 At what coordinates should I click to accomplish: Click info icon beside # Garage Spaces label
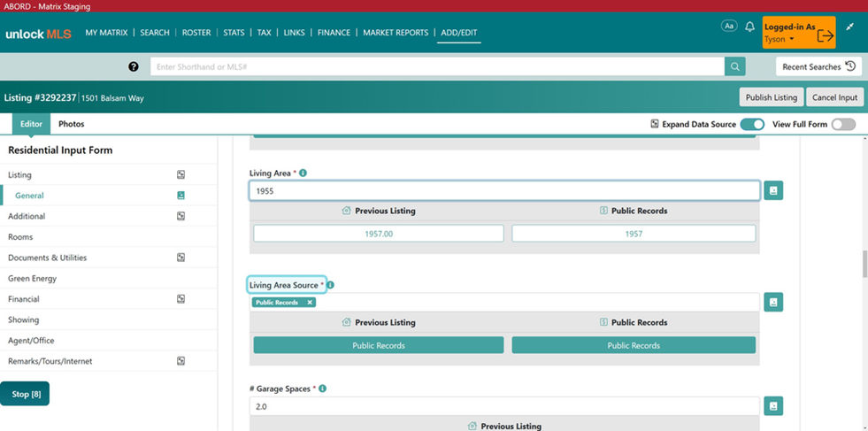pyautogui.click(x=323, y=389)
